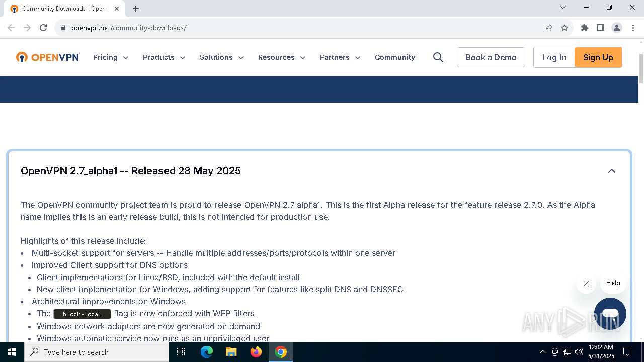
Task: Show hidden system tray icons
Action: point(542,352)
